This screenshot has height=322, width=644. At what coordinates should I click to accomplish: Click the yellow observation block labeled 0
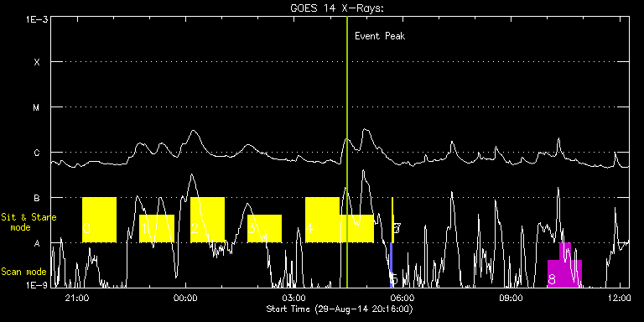pyautogui.click(x=100, y=221)
